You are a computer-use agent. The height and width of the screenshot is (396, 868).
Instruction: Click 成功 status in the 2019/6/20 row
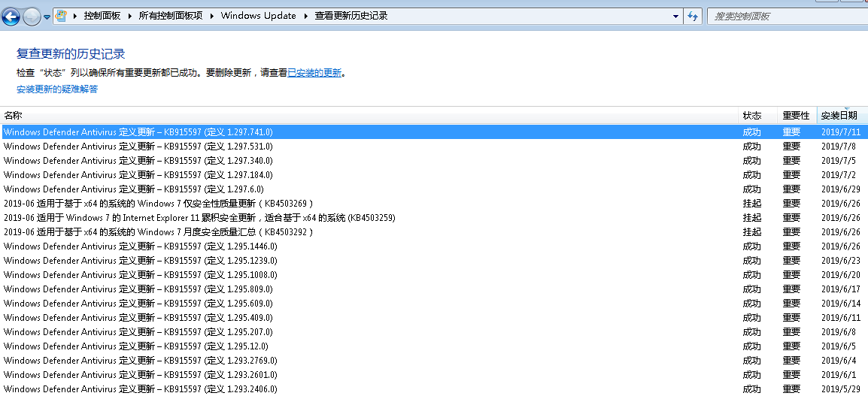[x=751, y=275]
